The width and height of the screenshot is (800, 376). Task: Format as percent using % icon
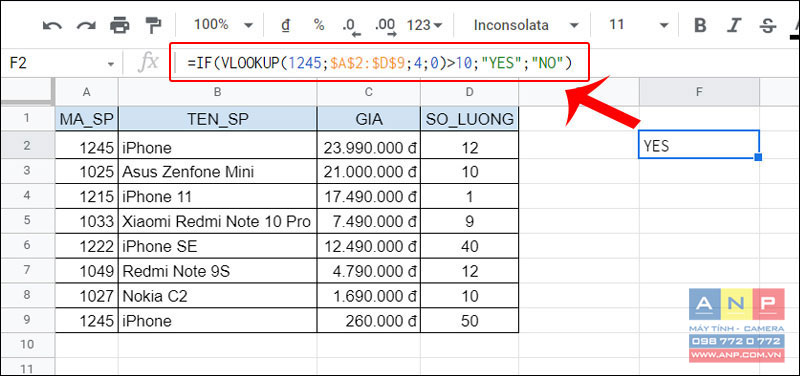click(319, 24)
